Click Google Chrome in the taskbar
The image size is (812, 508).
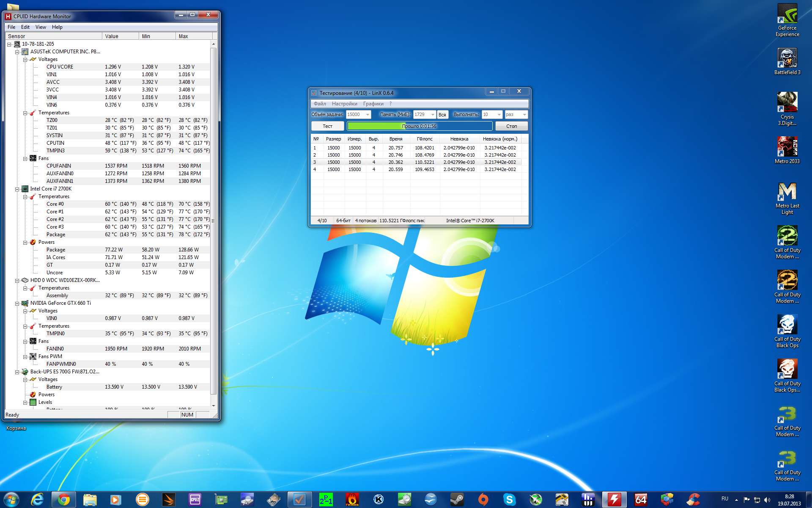[x=64, y=500]
